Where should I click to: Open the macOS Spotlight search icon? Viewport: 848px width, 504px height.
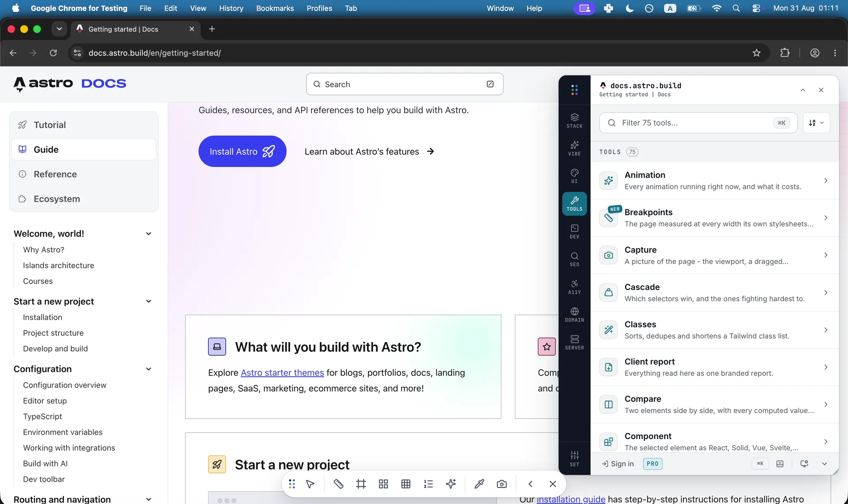[736, 8]
